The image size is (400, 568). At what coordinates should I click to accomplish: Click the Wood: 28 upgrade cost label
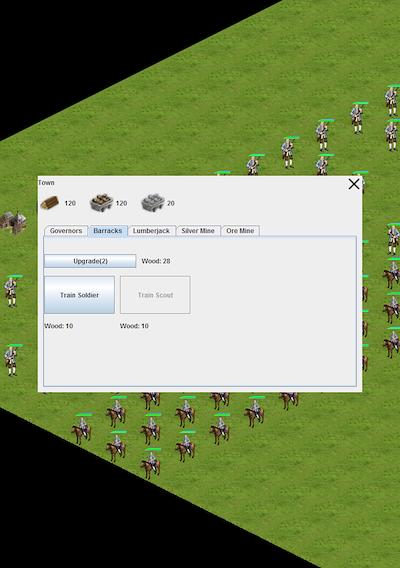click(156, 261)
